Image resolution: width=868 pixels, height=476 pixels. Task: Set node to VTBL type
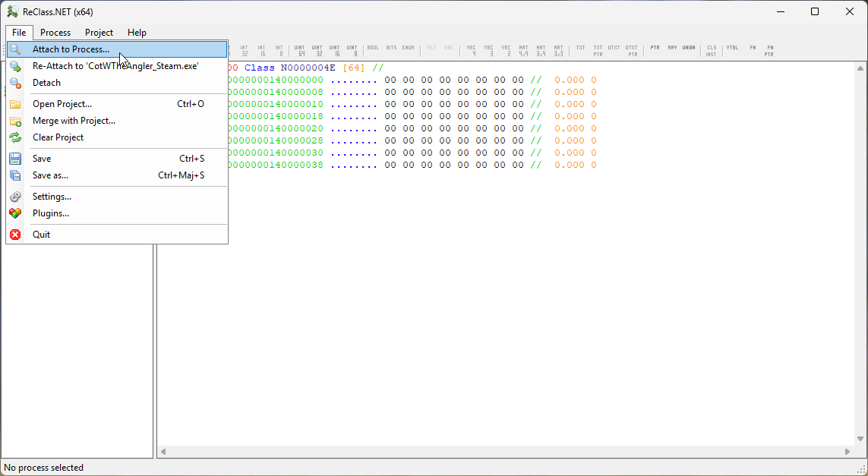(732, 48)
